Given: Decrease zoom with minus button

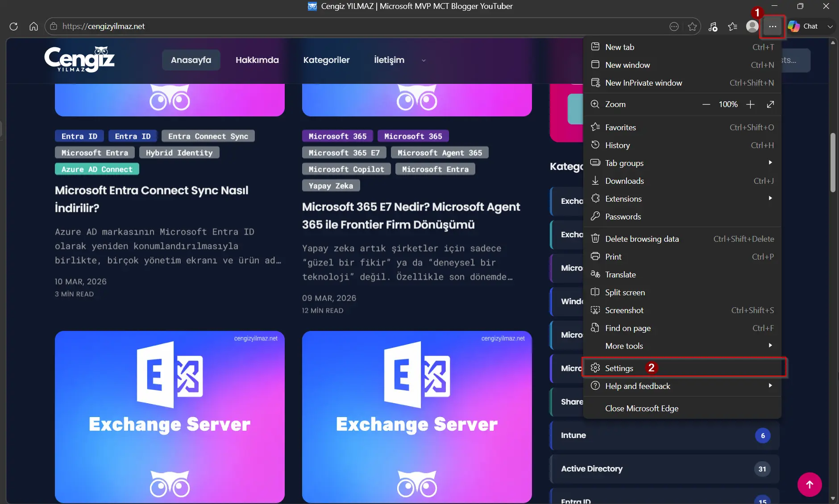Looking at the screenshot, I should 706,104.
